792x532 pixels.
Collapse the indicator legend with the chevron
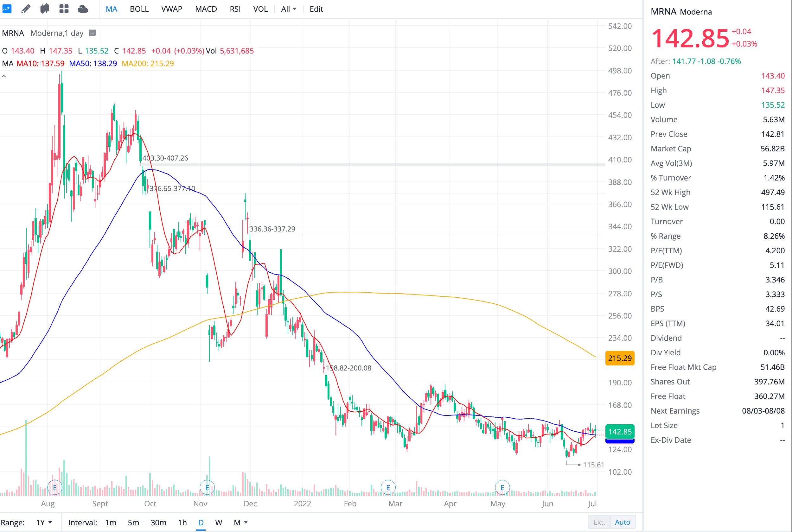4,76
